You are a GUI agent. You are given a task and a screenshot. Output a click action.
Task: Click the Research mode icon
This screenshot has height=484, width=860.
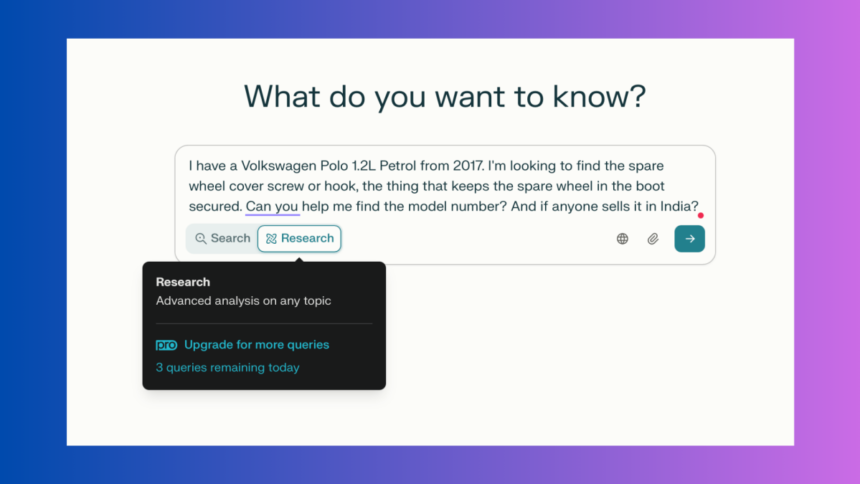tap(271, 239)
